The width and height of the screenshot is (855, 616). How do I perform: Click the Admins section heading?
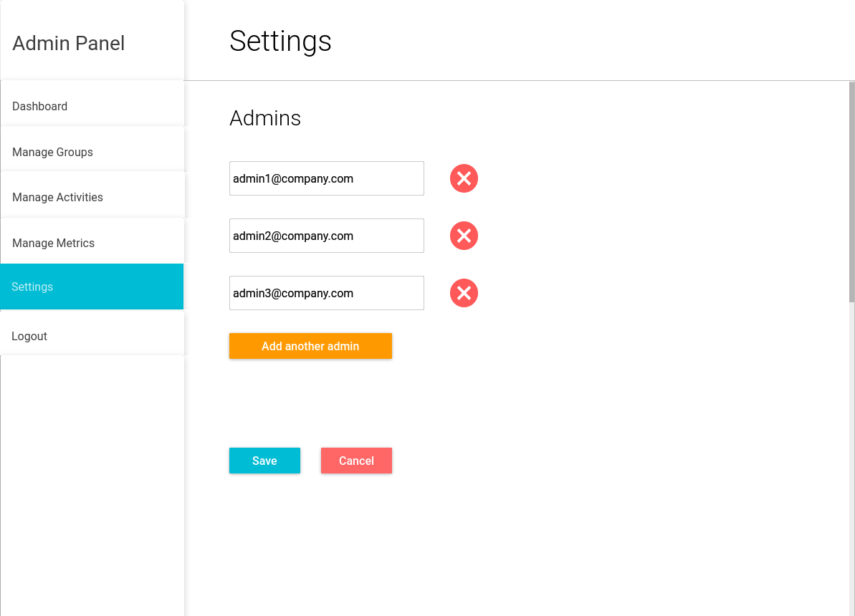(265, 118)
